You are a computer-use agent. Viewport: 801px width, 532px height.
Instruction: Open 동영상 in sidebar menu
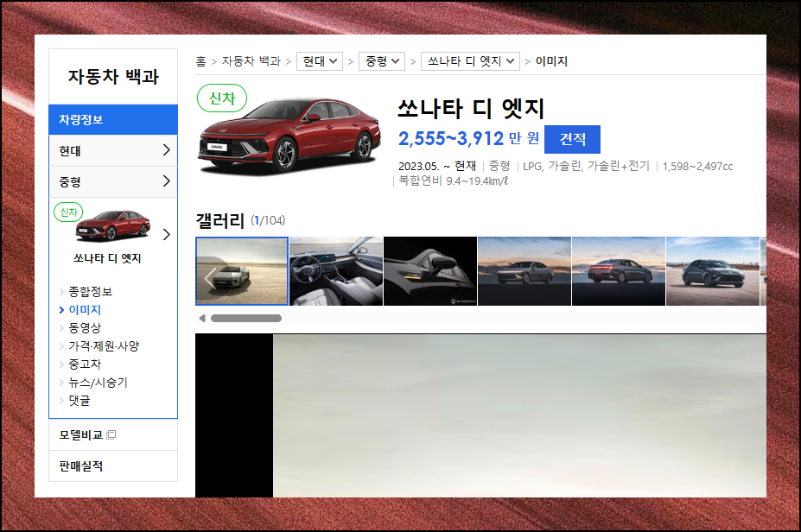click(x=85, y=328)
